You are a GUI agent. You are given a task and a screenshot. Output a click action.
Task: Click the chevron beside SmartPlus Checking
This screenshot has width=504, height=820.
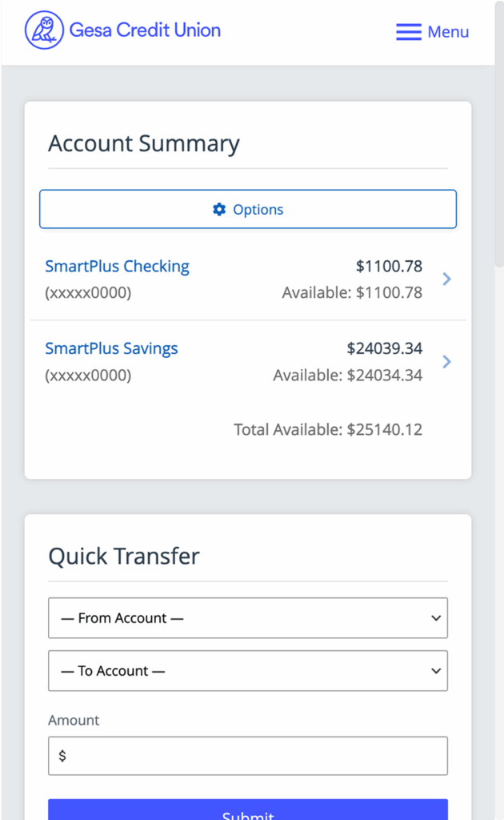tap(447, 279)
